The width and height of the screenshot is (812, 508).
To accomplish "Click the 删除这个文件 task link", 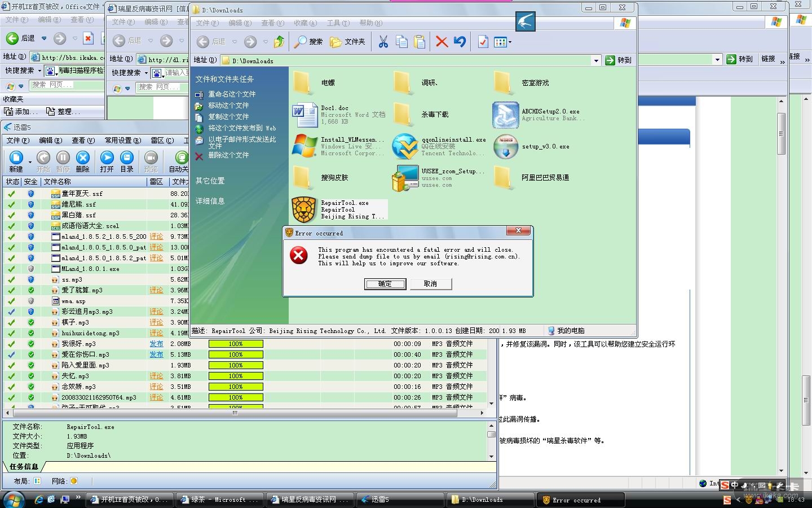I will (x=228, y=155).
